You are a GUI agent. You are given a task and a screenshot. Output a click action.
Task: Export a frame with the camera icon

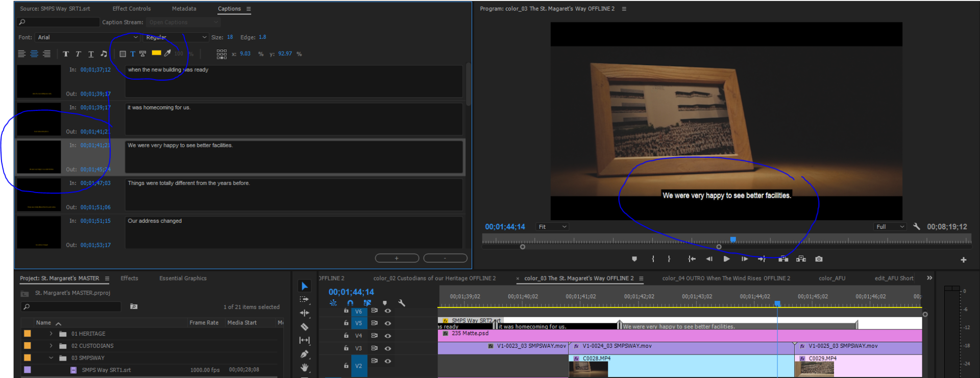[x=819, y=259]
